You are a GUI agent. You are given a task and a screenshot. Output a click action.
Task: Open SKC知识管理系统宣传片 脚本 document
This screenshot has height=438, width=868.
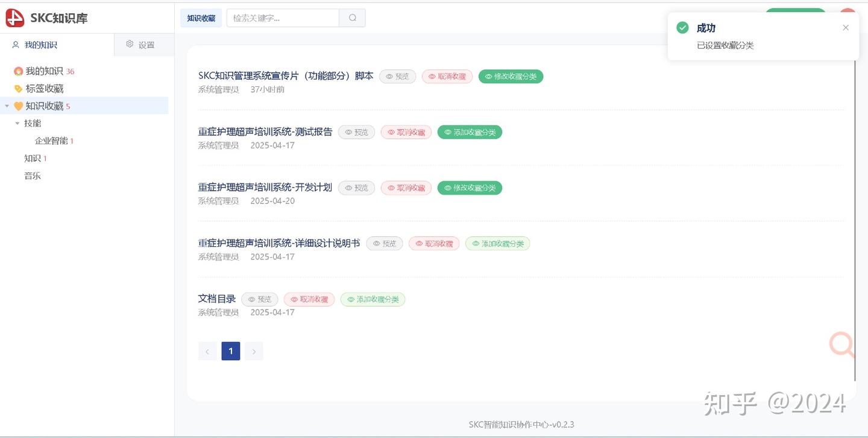(286, 76)
